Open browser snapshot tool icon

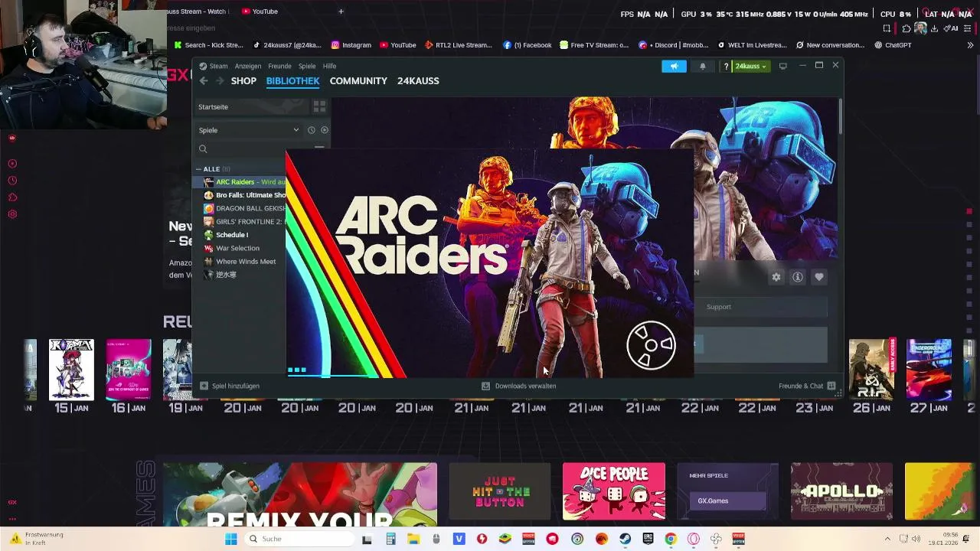point(887,28)
